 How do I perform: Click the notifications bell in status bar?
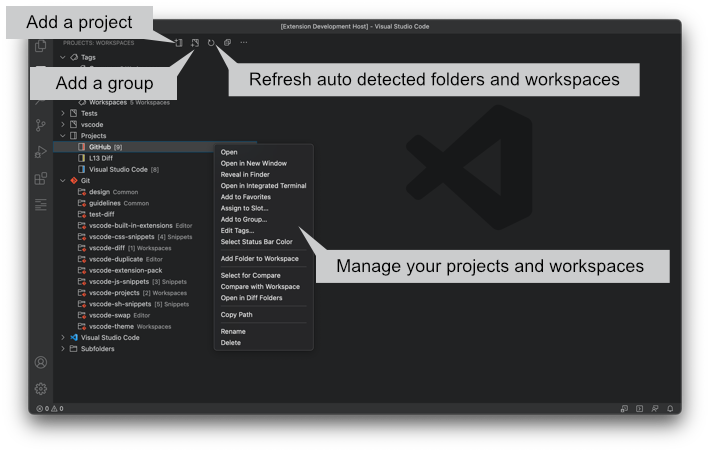pos(670,409)
